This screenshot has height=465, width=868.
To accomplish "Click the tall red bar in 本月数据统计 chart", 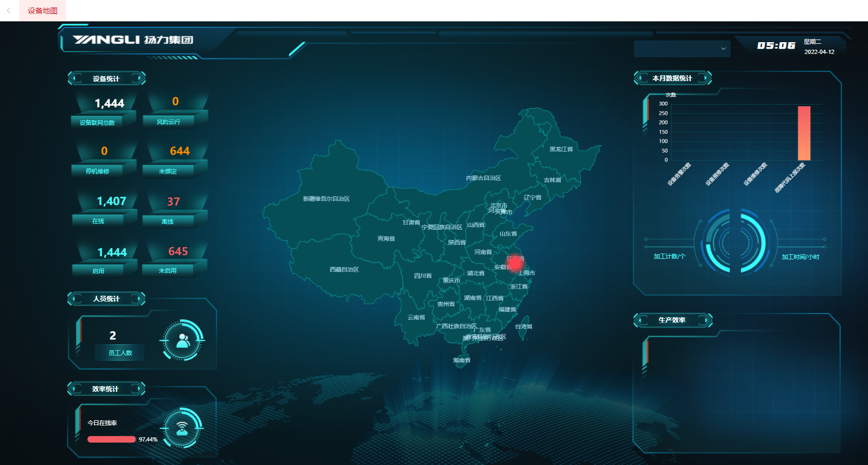I will point(804,133).
